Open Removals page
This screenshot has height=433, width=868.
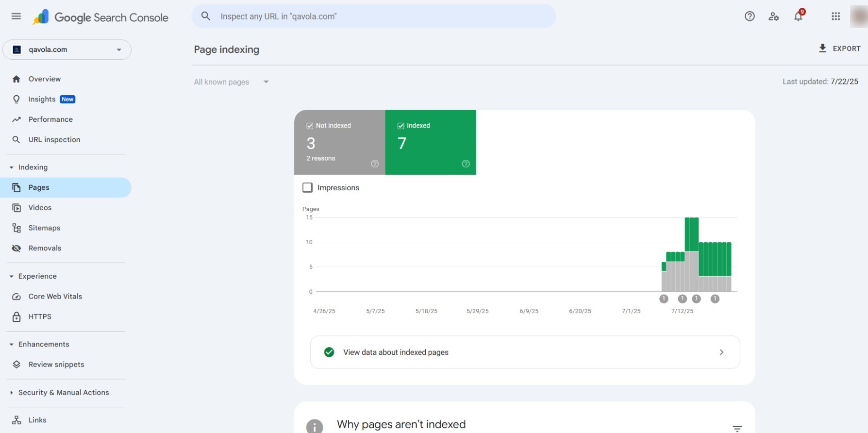point(45,248)
